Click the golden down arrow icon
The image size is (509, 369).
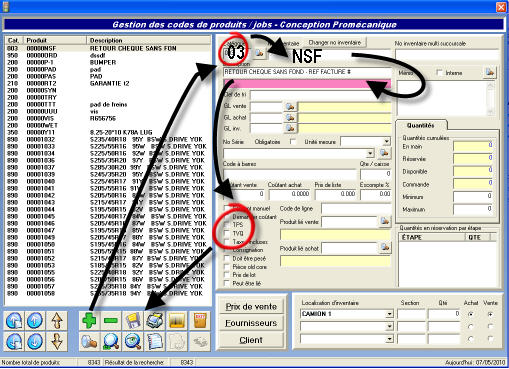coord(57,341)
